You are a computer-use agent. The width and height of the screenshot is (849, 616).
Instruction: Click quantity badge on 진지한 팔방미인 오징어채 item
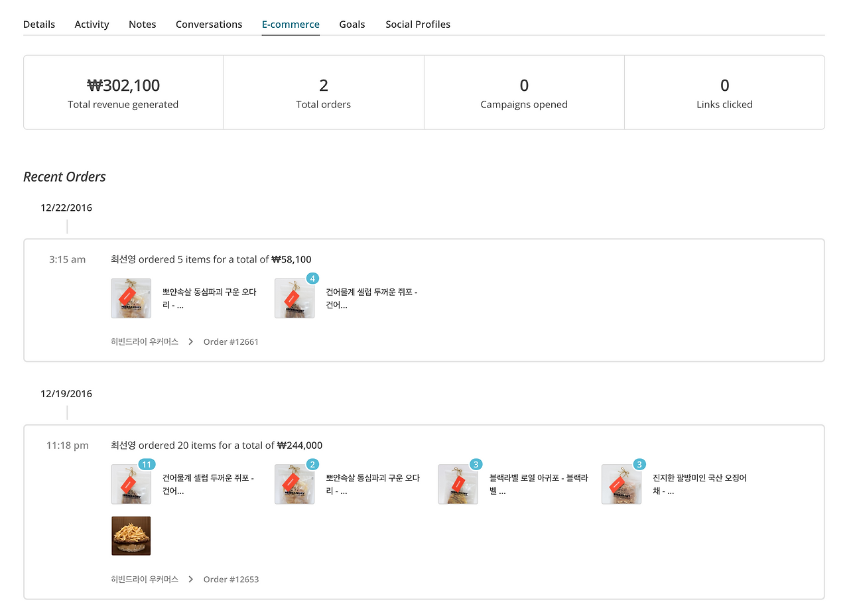tap(639, 464)
